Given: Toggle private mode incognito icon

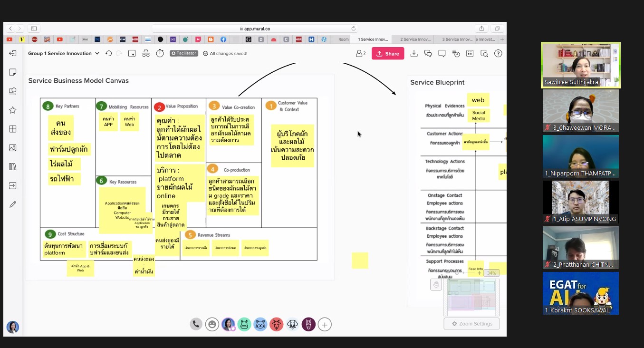Looking at the screenshot, I should click(146, 54).
